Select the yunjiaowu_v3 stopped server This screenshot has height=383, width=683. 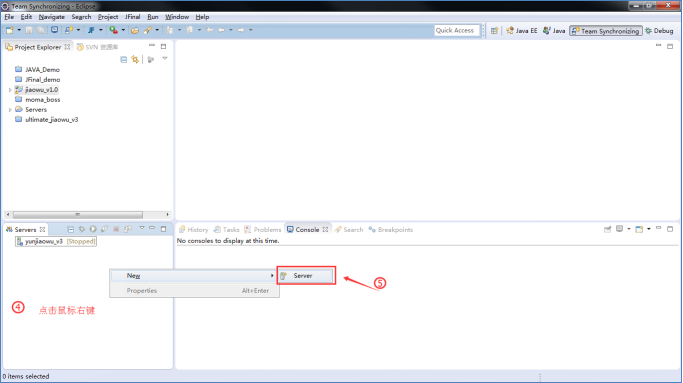[56, 241]
